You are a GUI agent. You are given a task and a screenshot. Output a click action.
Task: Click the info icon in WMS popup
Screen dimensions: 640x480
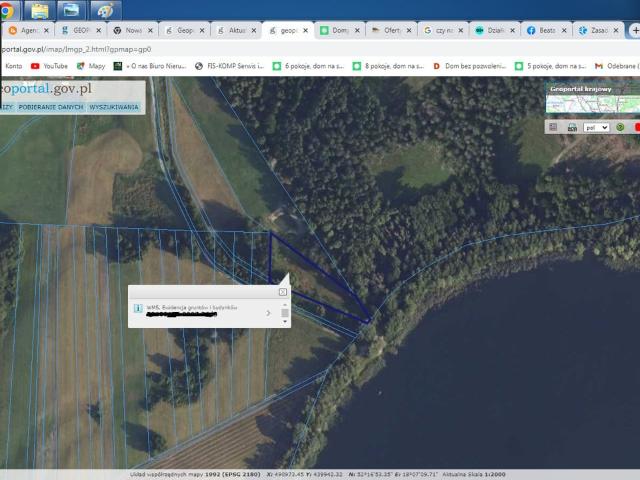click(137, 308)
